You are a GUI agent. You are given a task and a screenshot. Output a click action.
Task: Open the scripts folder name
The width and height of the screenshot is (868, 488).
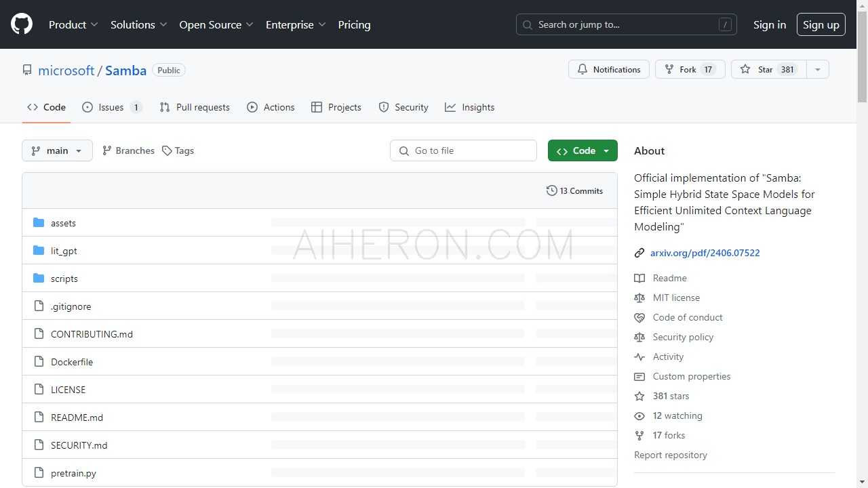(64, 279)
